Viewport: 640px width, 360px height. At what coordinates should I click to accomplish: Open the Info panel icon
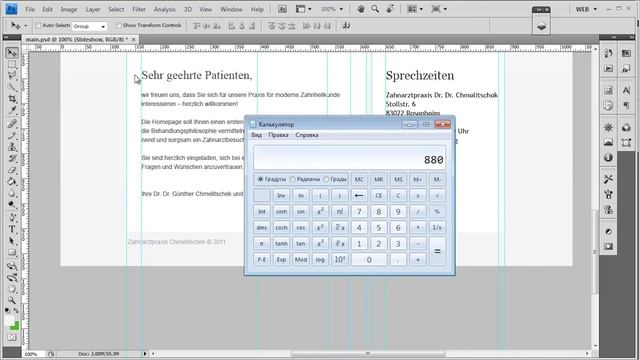coord(608,158)
